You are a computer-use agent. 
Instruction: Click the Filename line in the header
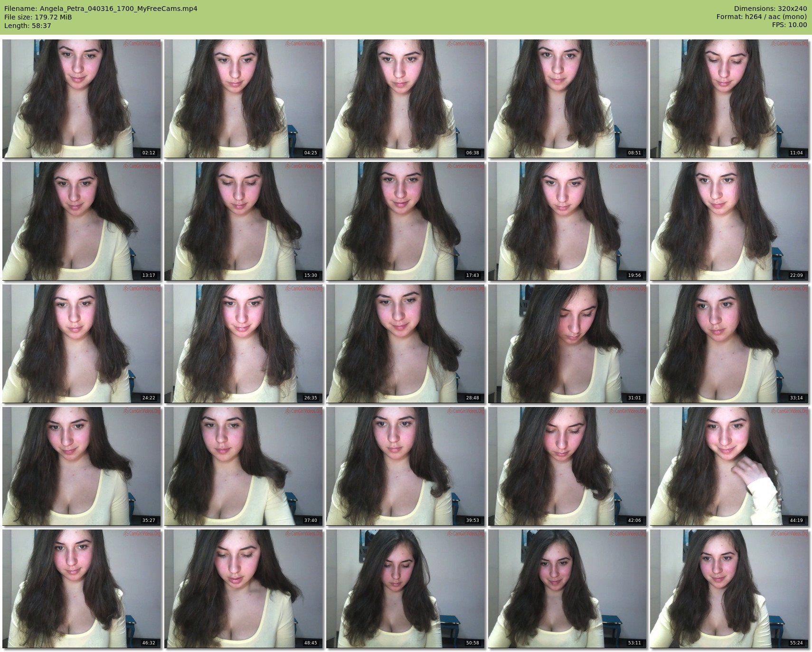[x=101, y=9]
